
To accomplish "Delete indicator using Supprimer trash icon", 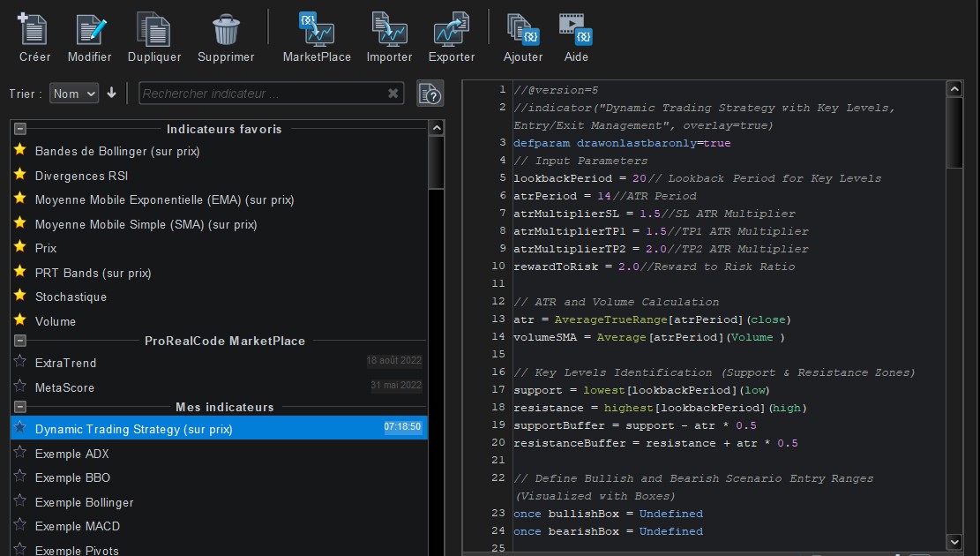I will [x=226, y=31].
